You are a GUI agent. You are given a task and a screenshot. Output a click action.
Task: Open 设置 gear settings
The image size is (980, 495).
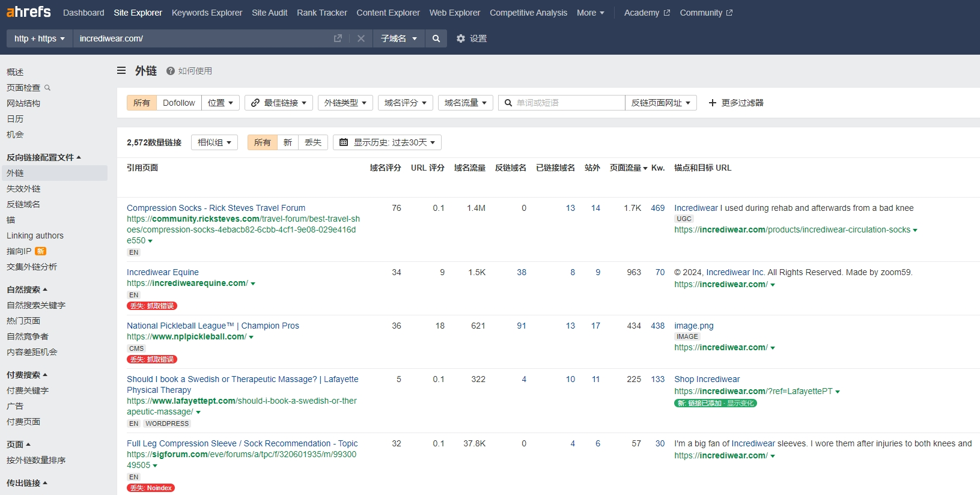click(472, 38)
